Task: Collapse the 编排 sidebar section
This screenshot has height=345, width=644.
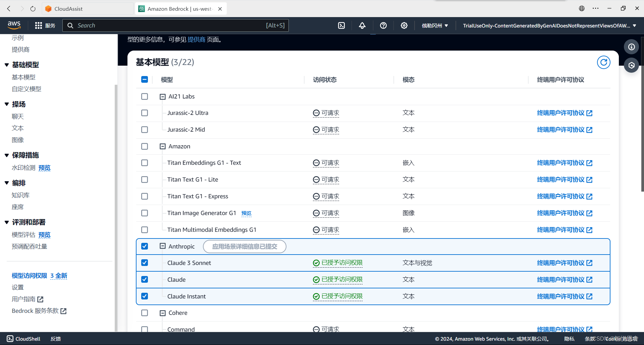Action: [x=7, y=183]
